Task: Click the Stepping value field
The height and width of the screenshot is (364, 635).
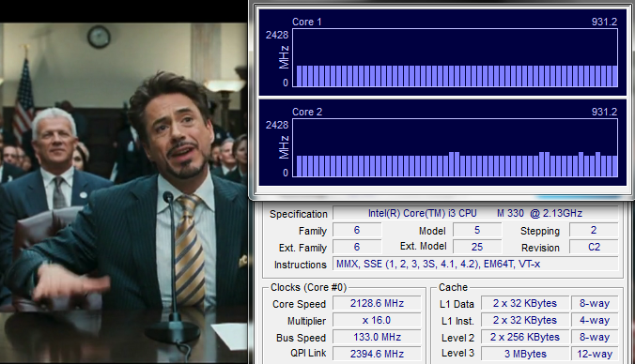Action: tap(594, 230)
